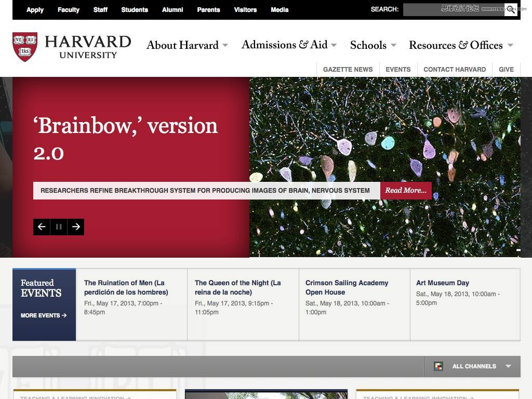The height and width of the screenshot is (399, 532).
Task: Click the Featured Events heading
Action: [x=41, y=288]
